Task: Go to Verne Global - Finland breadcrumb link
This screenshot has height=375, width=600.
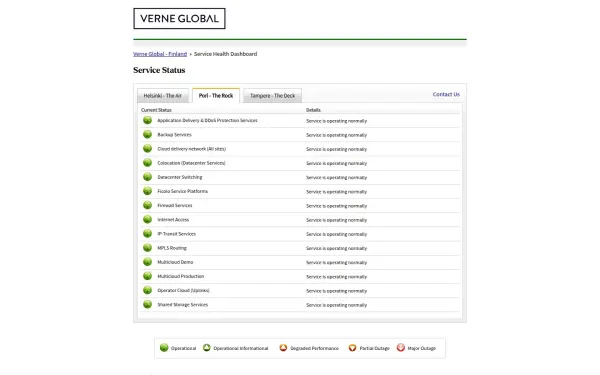Action: click(160, 54)
